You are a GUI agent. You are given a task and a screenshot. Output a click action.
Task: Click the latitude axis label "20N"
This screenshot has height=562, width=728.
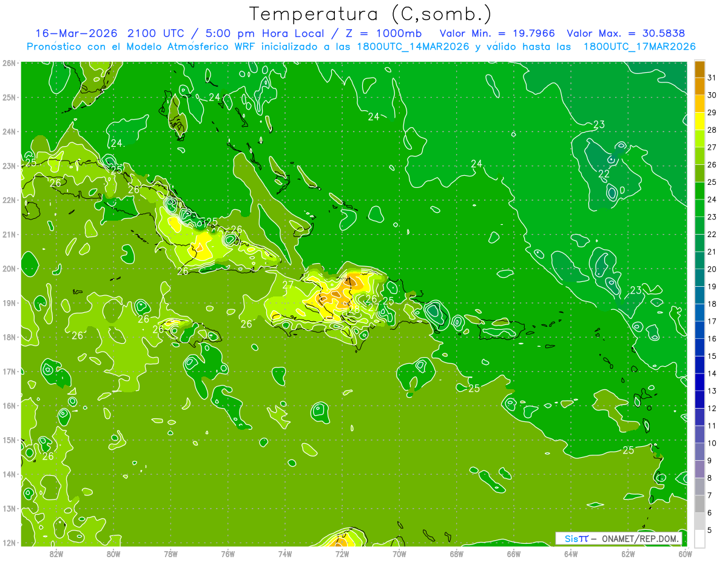9,269
